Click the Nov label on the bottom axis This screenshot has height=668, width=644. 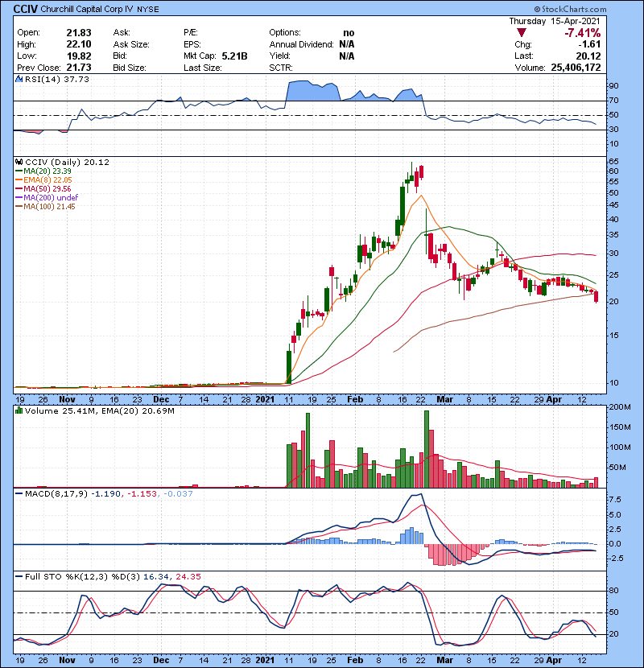coord(68,660)
